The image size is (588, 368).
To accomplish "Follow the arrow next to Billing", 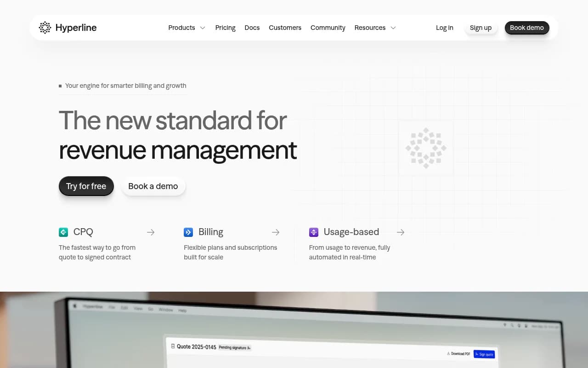I will pyautogui.click(x=276, y=232).
